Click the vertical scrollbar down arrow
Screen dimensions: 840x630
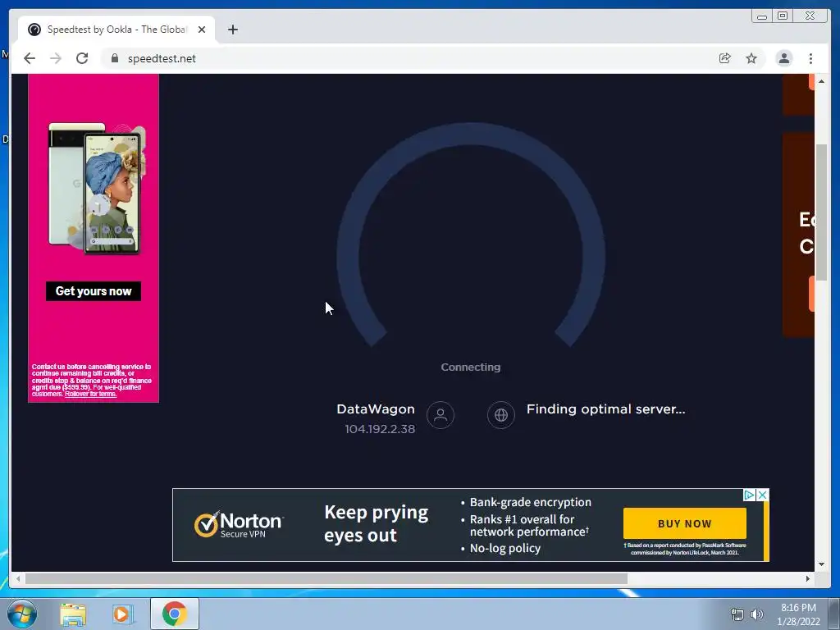click(x=821, y=564)
